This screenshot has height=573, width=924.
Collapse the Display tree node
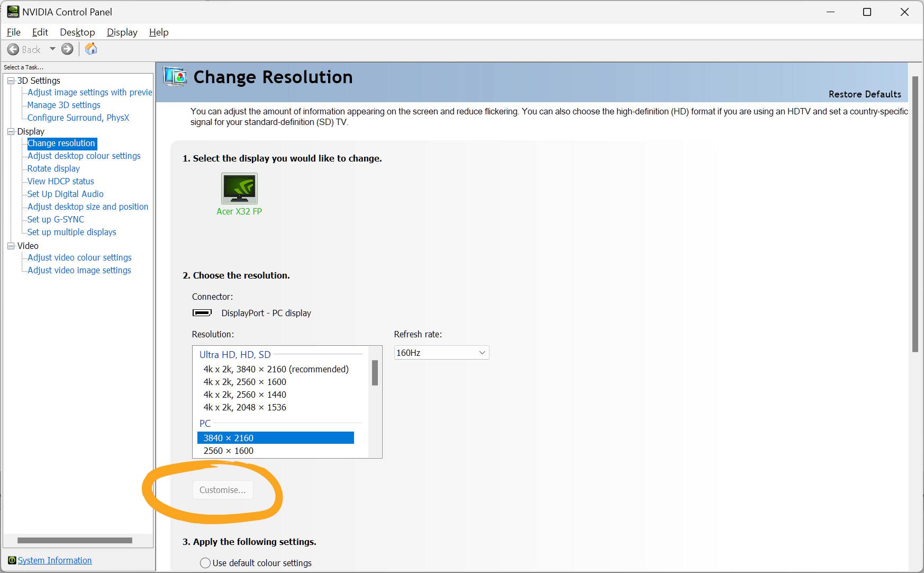click(11, 131)
